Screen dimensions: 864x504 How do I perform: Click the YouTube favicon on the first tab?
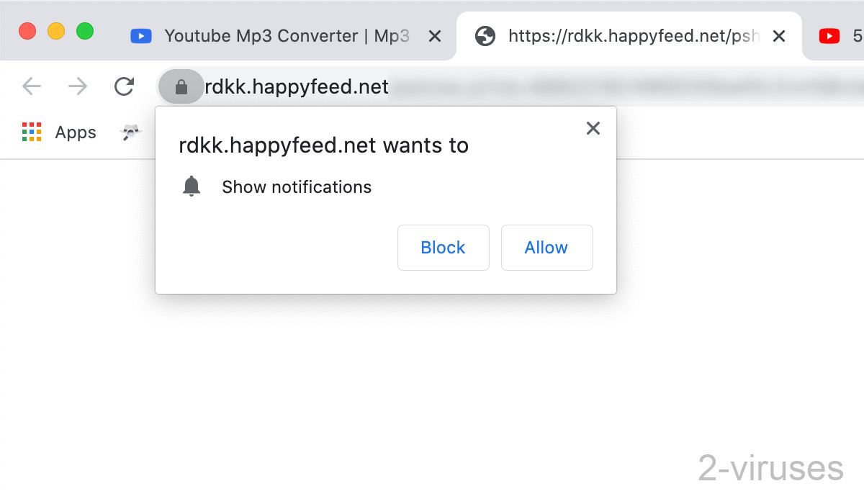tap(140, 35)
